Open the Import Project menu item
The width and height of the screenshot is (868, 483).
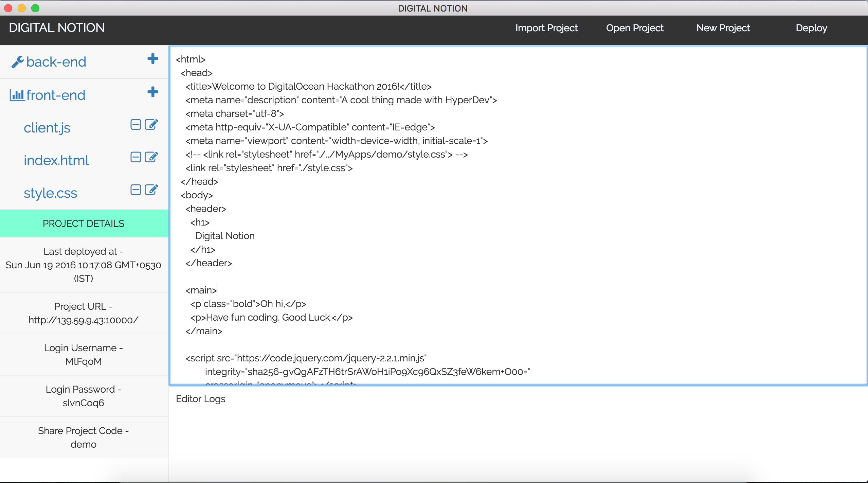[546, 28]
